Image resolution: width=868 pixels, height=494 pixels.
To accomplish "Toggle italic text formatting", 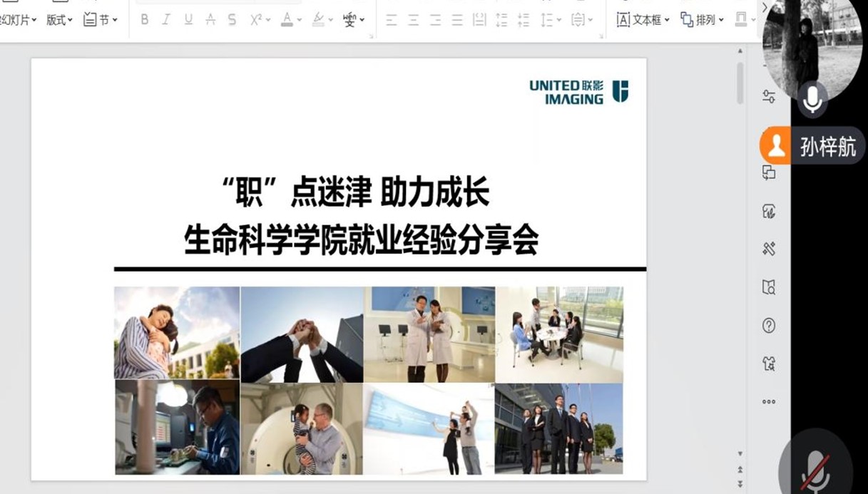I will click(166, 20).
